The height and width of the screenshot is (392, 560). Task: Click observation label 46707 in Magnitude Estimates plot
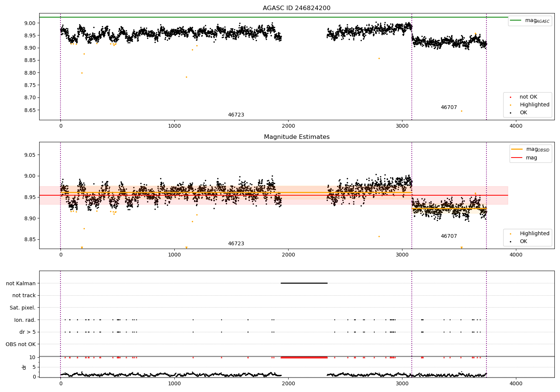[449, 236]
